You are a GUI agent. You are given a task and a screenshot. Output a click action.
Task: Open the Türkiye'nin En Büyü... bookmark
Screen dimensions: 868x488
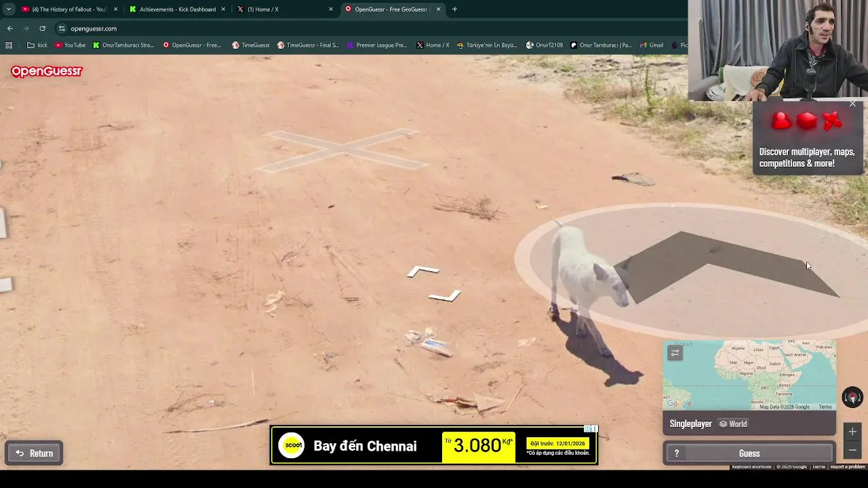[x=488, y=45]
